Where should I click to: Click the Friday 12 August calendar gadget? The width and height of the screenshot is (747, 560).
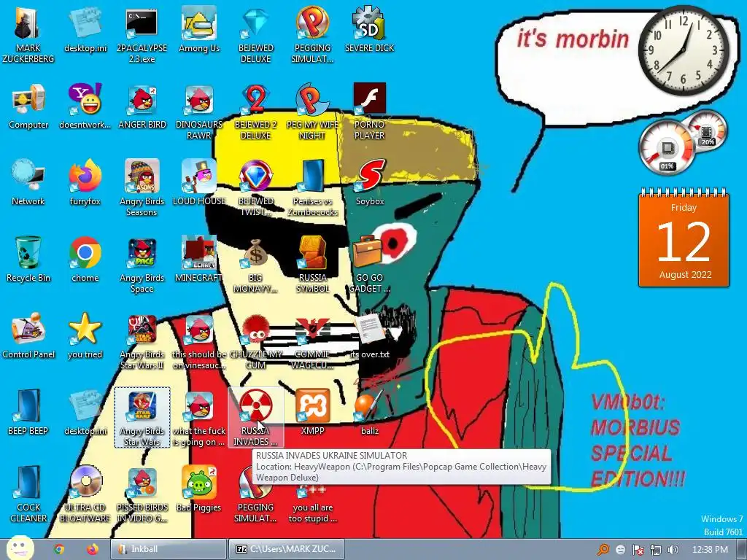[684, 238]
